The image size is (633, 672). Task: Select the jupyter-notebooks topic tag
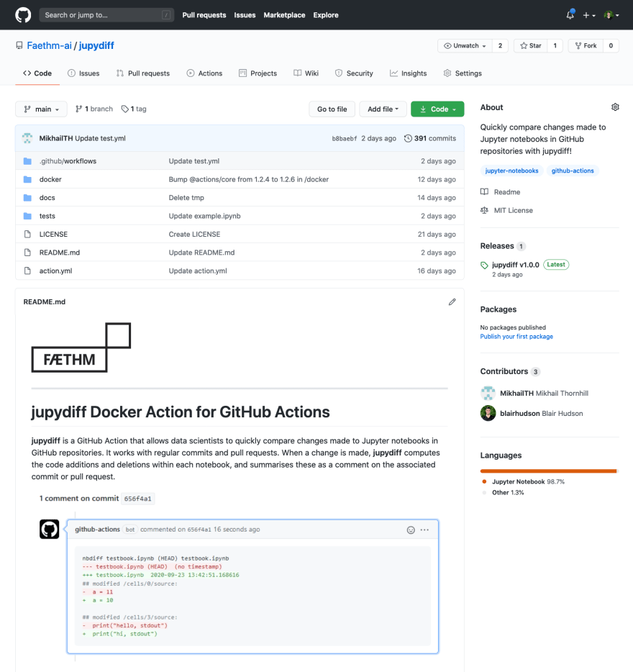coord(511,171)
